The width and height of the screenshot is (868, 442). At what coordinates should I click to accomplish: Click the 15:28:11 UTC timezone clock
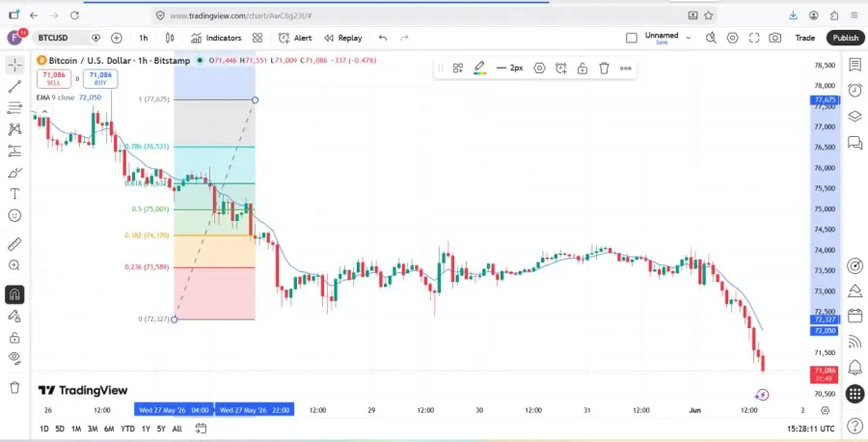811,428
